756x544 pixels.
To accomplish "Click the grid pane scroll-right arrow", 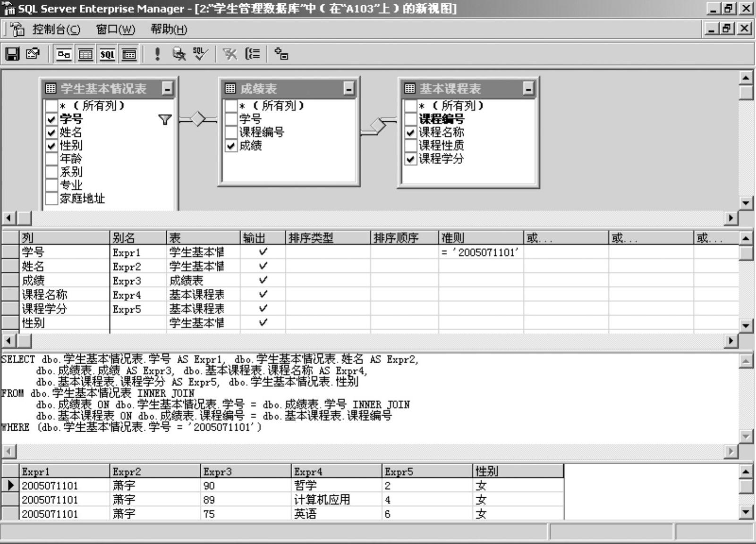I will point(731,340).
